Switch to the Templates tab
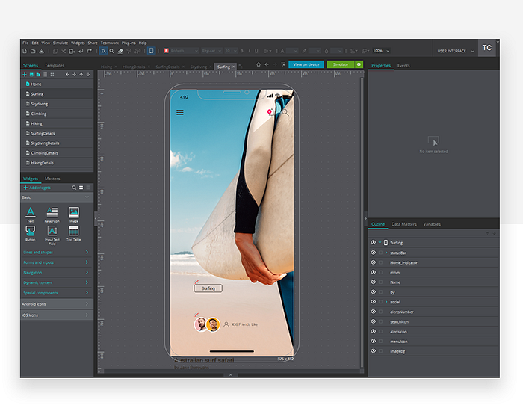Viewport: 523px width, 420px height. [x=55, y=65]
